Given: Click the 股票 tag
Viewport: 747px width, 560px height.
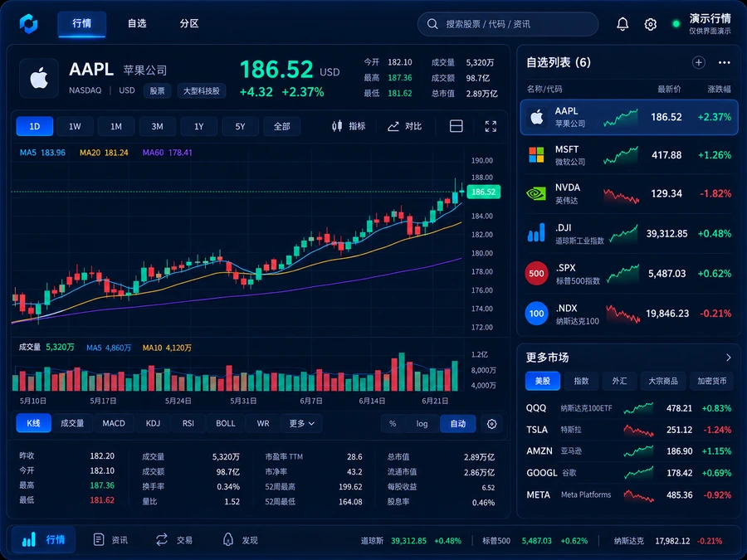Looking at the screenshot, I should point(157,90).
